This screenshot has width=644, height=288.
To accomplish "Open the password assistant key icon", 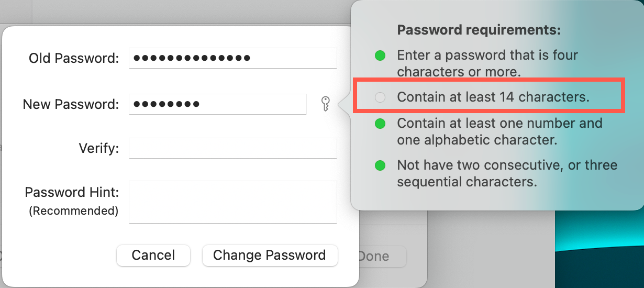I will 326,104.
